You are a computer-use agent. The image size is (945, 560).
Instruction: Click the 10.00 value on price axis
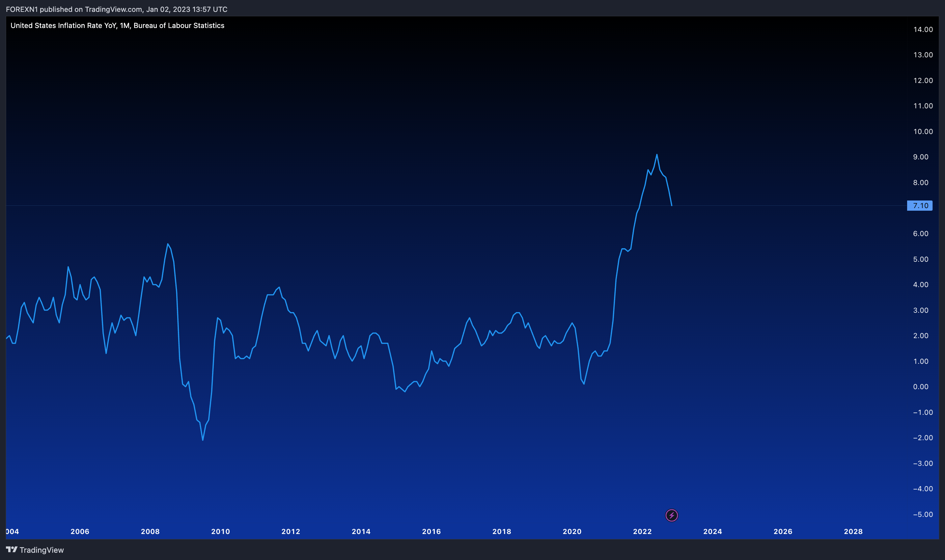pyautogui.click(x=923, y=131)
